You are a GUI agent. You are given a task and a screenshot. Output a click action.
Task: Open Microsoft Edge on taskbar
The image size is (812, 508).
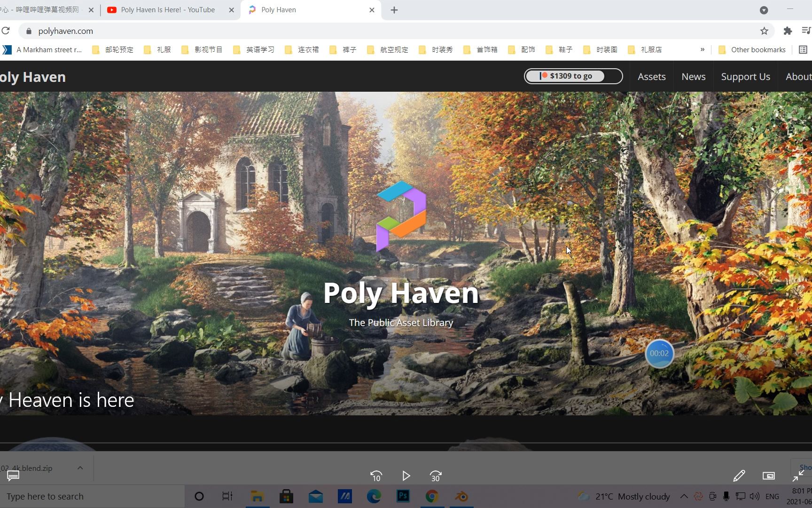[374, 496]
